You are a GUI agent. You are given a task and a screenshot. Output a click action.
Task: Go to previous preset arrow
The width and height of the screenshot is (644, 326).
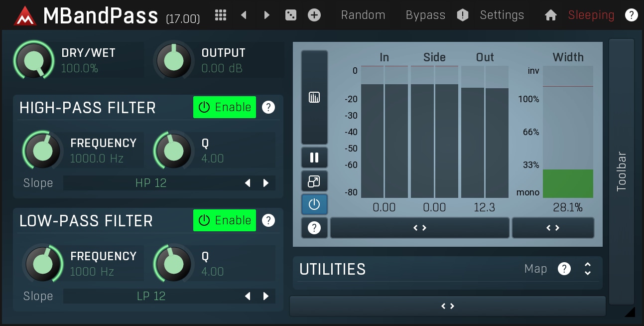tap(244, 15)
